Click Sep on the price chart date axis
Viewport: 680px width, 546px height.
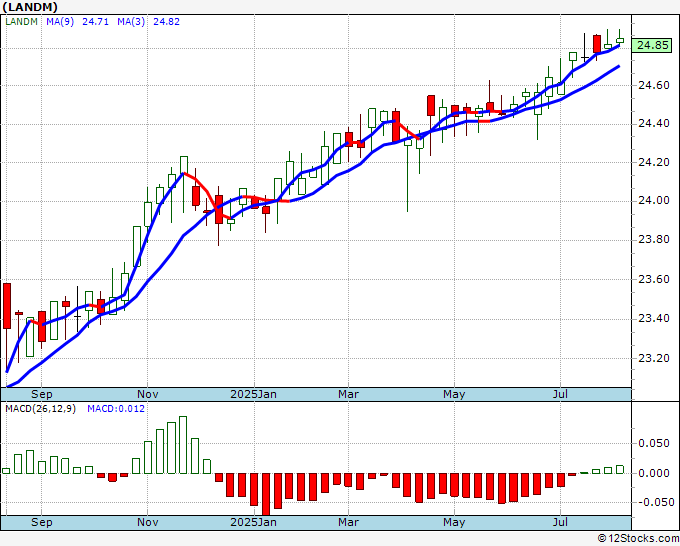(x=42, y=395)
